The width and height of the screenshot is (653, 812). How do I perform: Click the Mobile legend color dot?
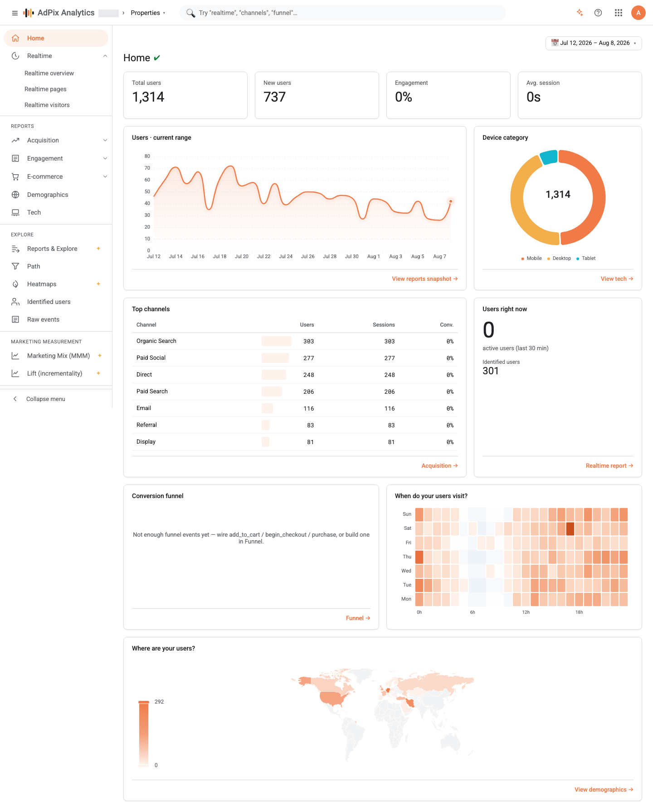pyautogui.click(x=523, y=259)
